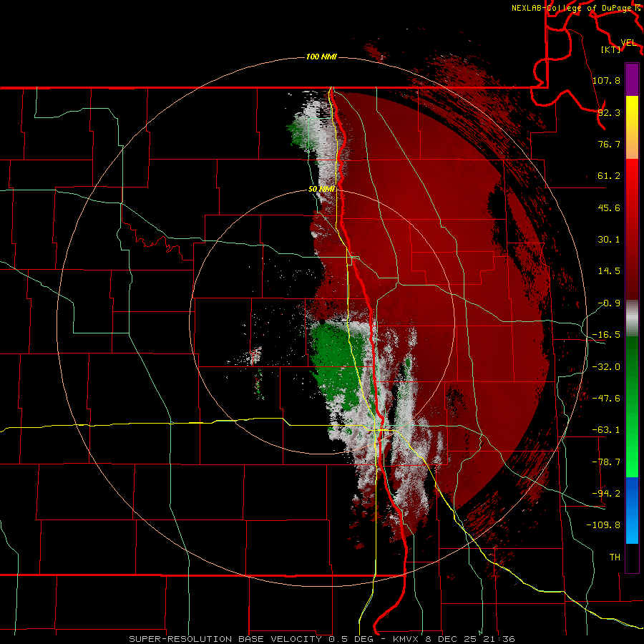
Task: Click the -16.5 value on velocity scale
Action: (x=606, y=335)
